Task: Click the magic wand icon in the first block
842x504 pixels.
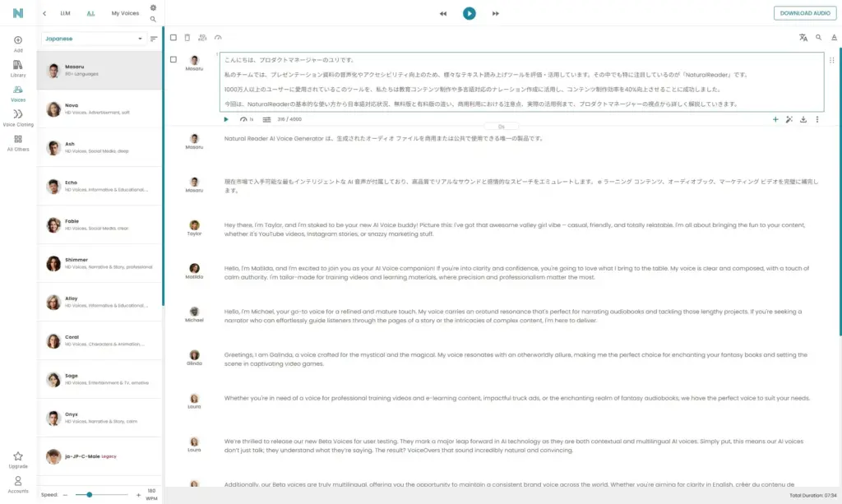Action: (789, 119)
